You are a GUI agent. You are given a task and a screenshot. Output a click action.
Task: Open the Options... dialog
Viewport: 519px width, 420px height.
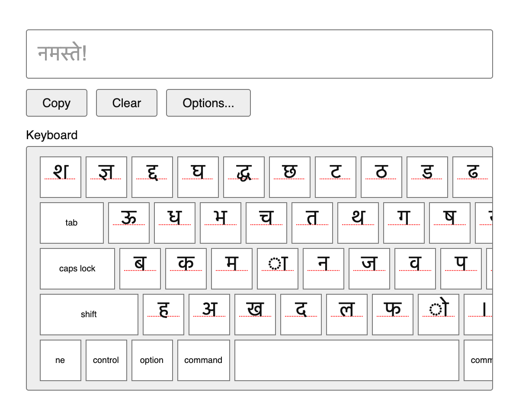coord(208,103)
